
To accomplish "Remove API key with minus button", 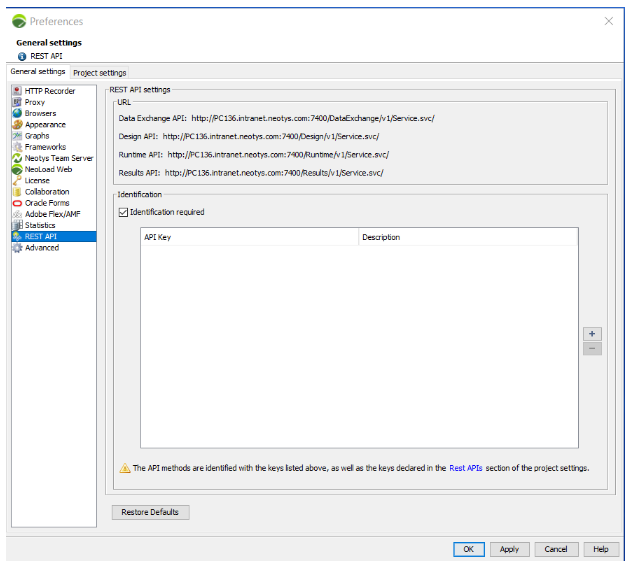I will pyautogui.click(x=592, y=348).
